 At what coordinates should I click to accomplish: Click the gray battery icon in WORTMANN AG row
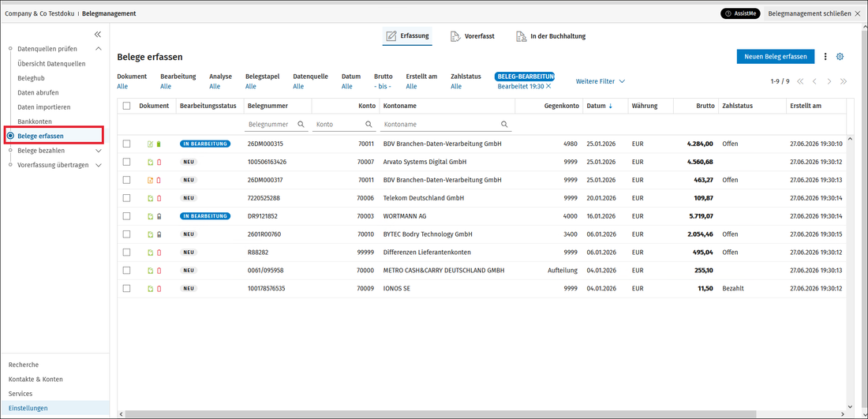pyautogui.click(x=159, y=216)
